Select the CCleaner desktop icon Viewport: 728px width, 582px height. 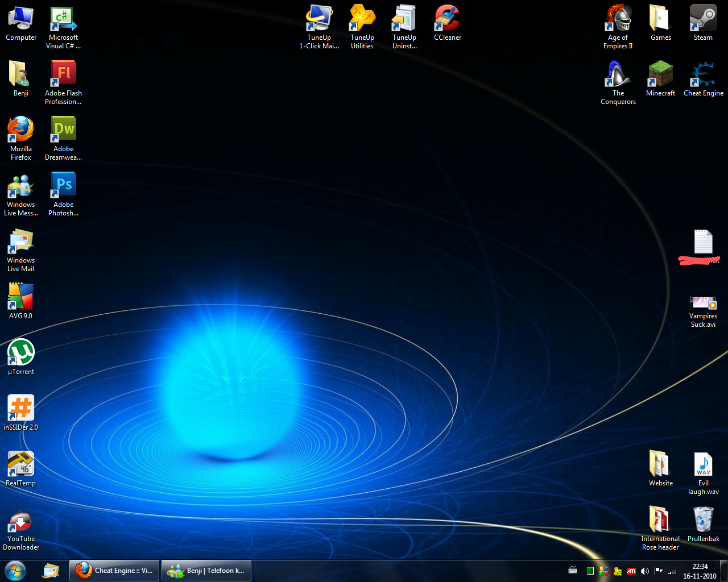[448, 19]
